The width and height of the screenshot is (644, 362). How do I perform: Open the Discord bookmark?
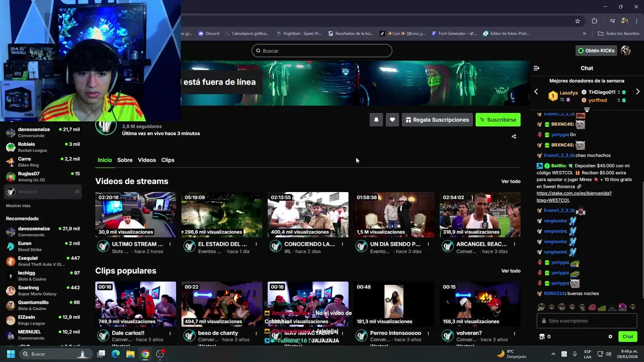click(x=208, y=34)
